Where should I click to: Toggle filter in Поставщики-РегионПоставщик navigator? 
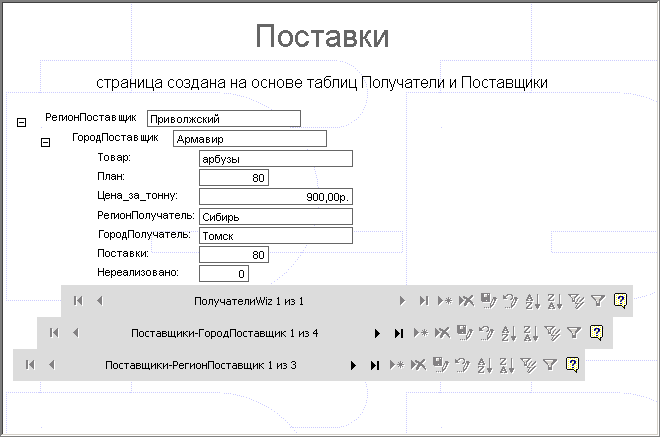(550, 365)
